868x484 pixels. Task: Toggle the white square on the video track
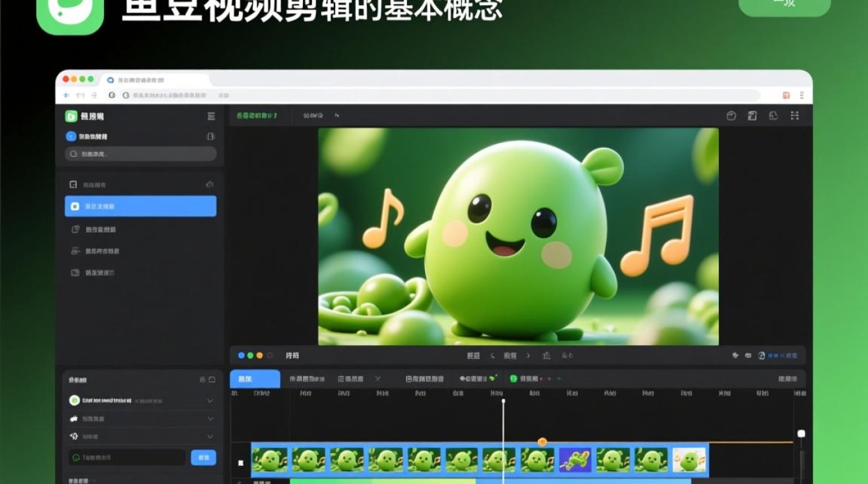point(241,463)
